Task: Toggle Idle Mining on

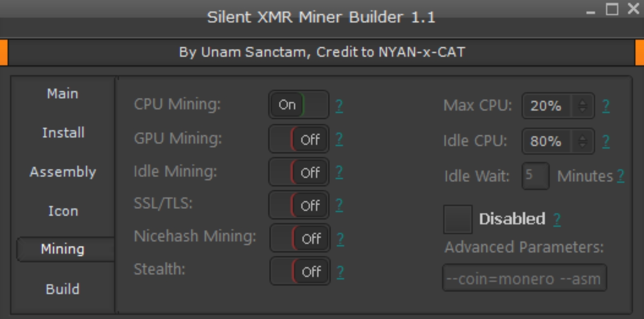Action: [299, 172]
